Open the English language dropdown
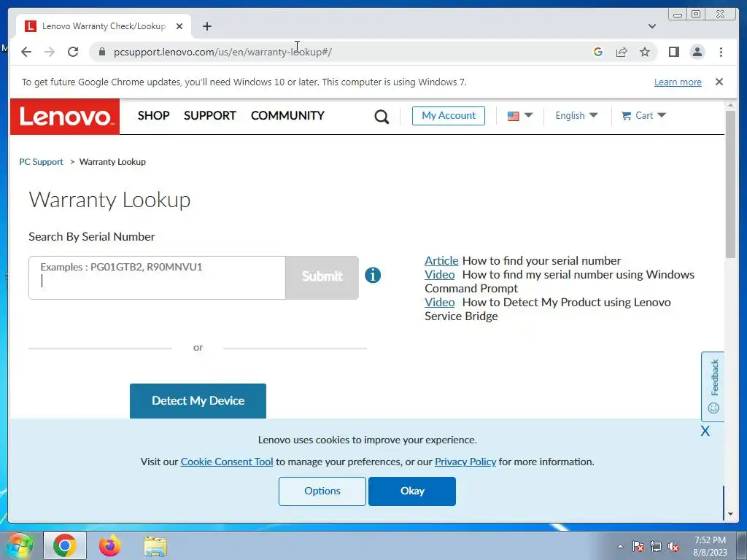Viewport: 747px width, 560px height. [x=576, y=116]
